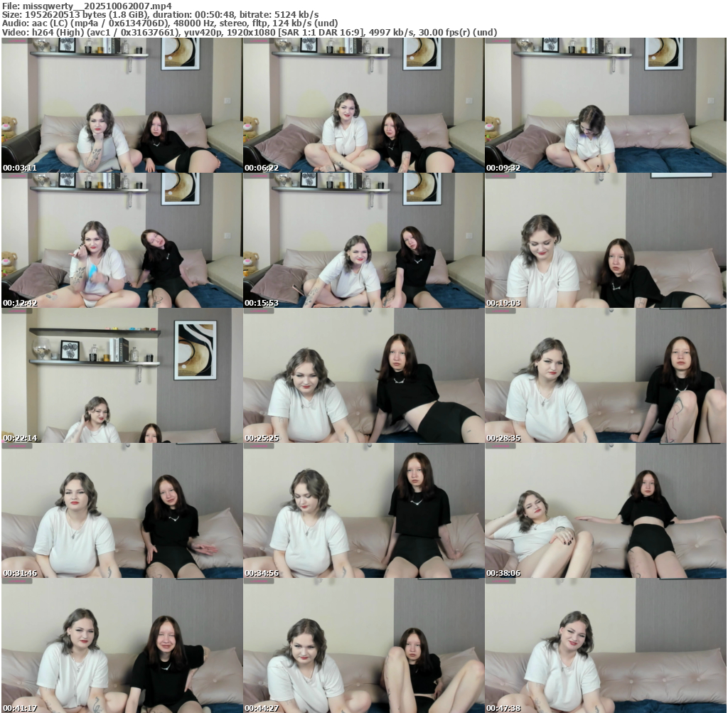Select the frame at 00:06:22

[363, 105]
